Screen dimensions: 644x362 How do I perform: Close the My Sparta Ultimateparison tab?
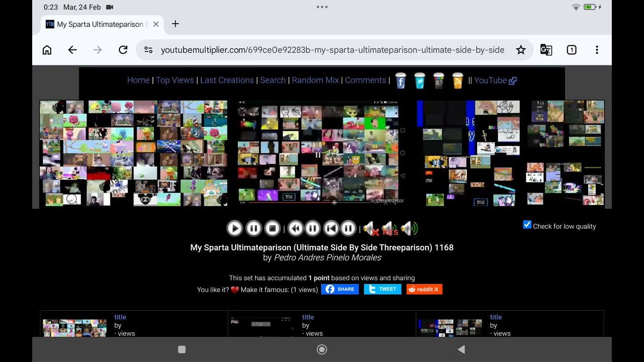(x=156, y=24)
